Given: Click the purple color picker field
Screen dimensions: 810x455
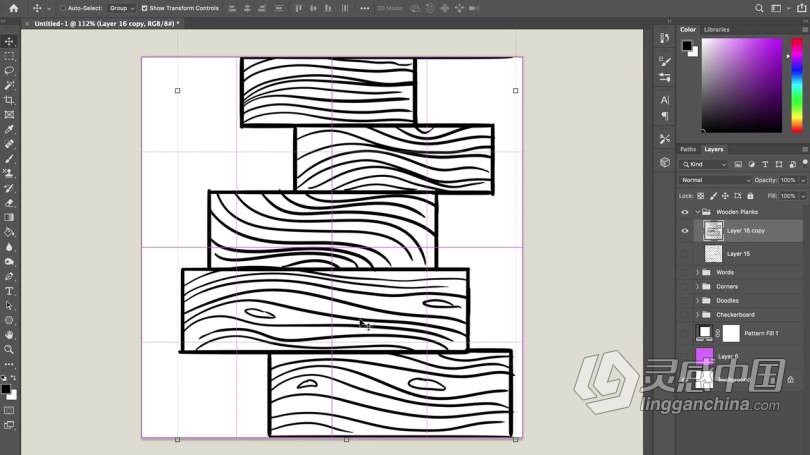Looking at the screenshot, I should pos(742,85).
